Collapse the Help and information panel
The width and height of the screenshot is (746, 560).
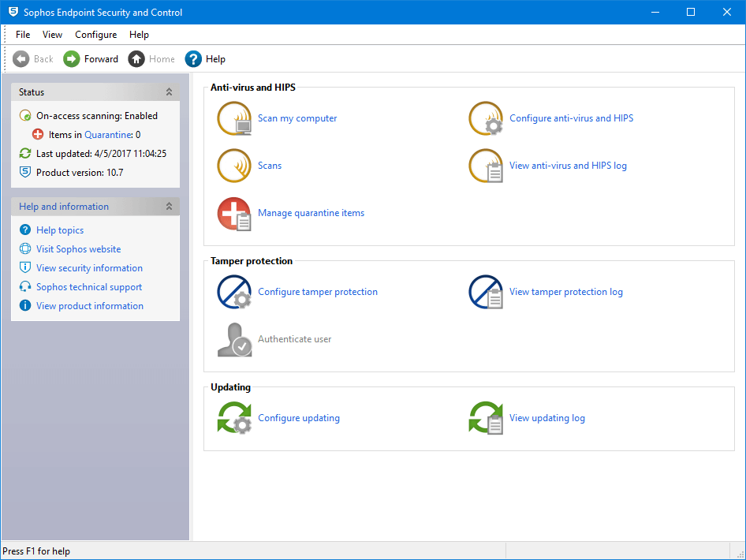tap(168, 206)
